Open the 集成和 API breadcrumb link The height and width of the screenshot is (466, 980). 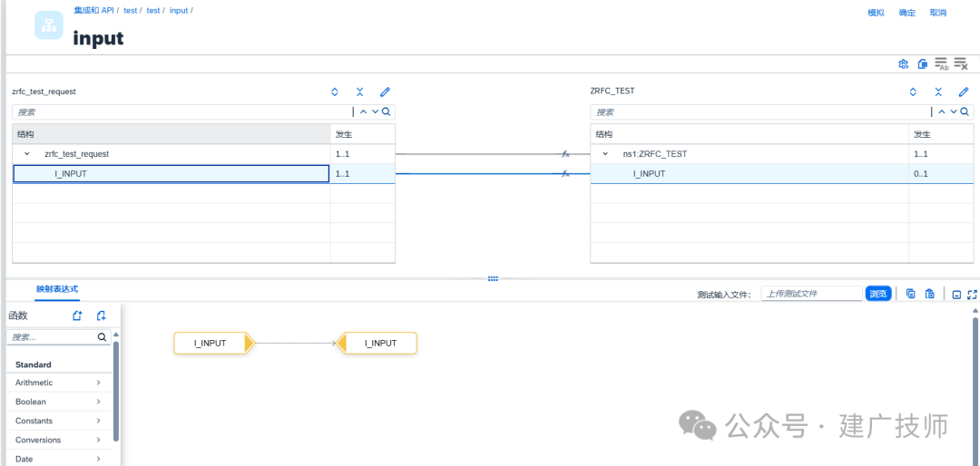pos(93,11)
